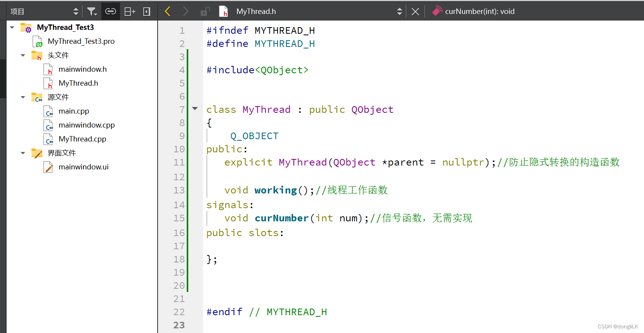
Task: Click the MyThread.h tree file icon
Action: (x=48, y=83)
